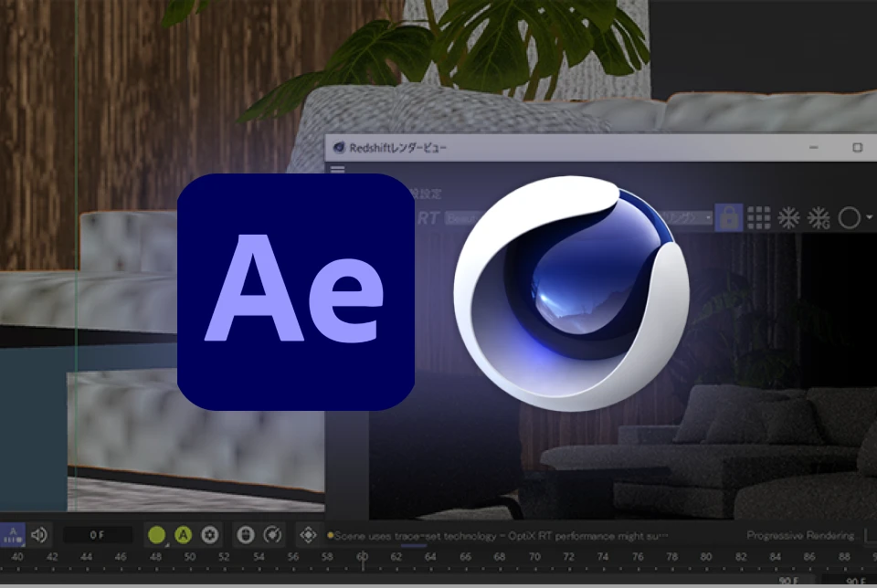Screen dimensions: 877x588
Task: Maximize the Redshift render view window
Action: tap(858, 148)
